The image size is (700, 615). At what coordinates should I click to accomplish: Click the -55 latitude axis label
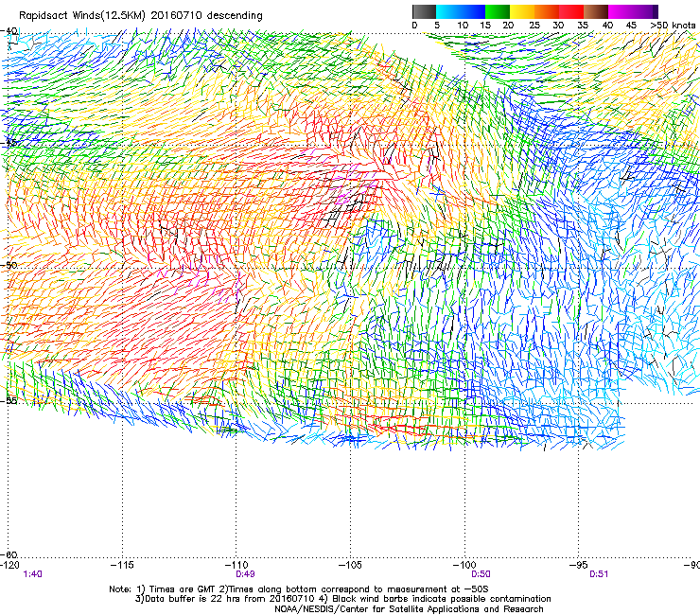point(9,400)
